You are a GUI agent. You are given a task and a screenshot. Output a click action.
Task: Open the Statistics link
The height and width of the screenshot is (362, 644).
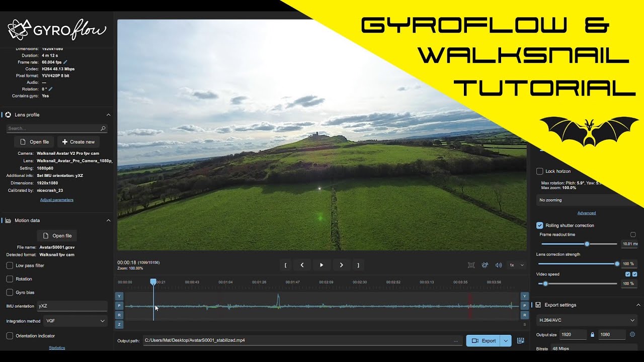[x=57, y=348]
